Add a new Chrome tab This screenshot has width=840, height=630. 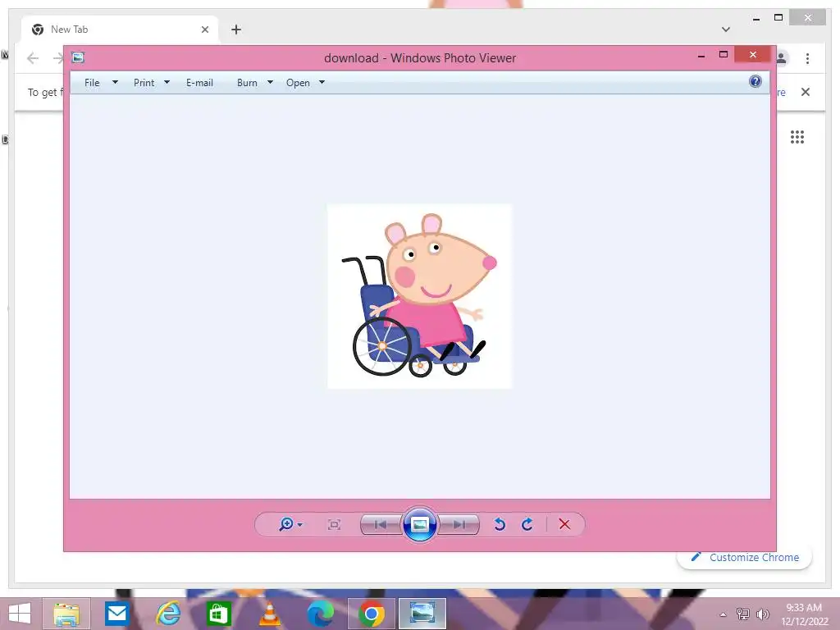point(236,30)
